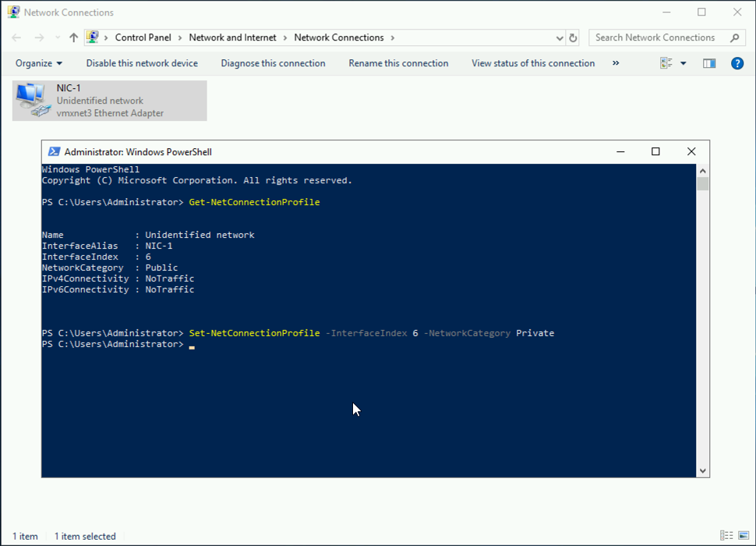The image size is (756, 546).
Task: Toggle the preview pane
Action: coord(709,63)
